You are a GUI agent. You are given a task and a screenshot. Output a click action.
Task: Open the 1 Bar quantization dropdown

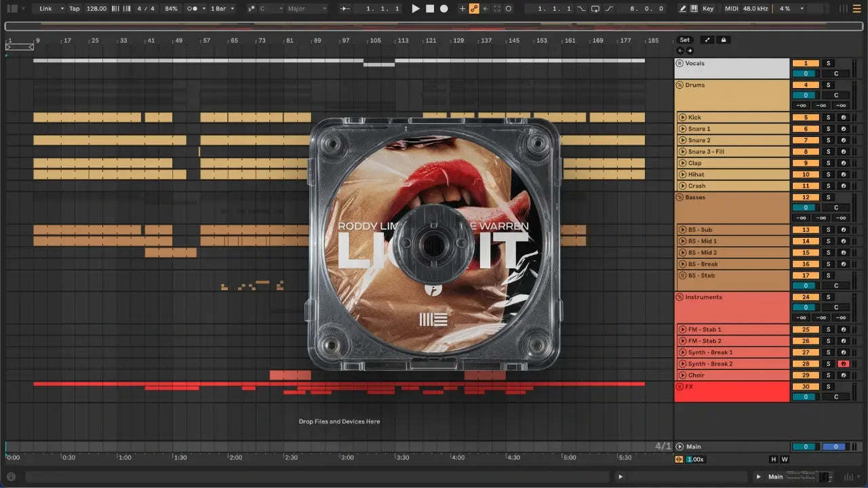(x=222, y=9)
